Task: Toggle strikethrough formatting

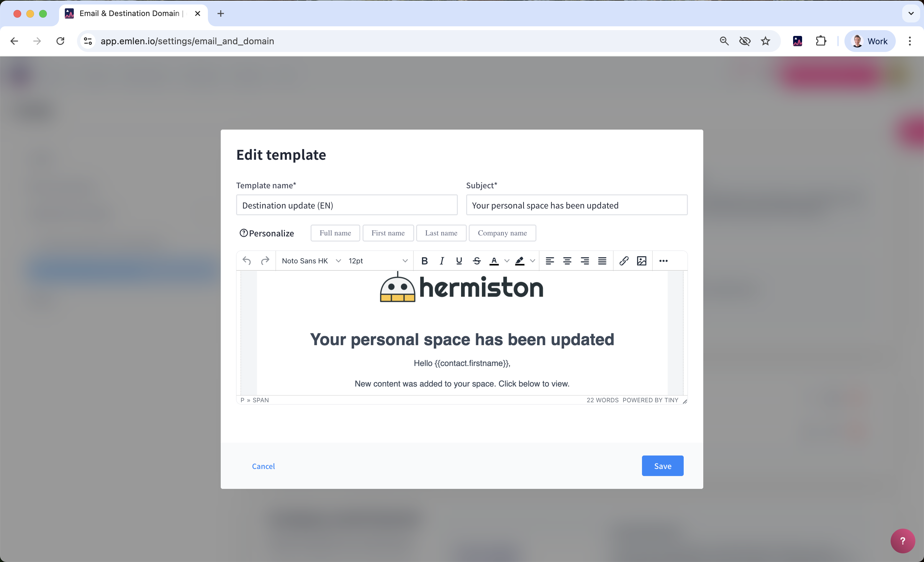Action: click(x=476, y=260)
